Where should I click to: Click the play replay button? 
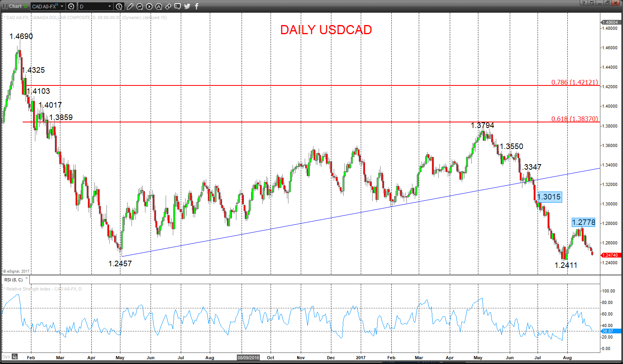point(149,6)
